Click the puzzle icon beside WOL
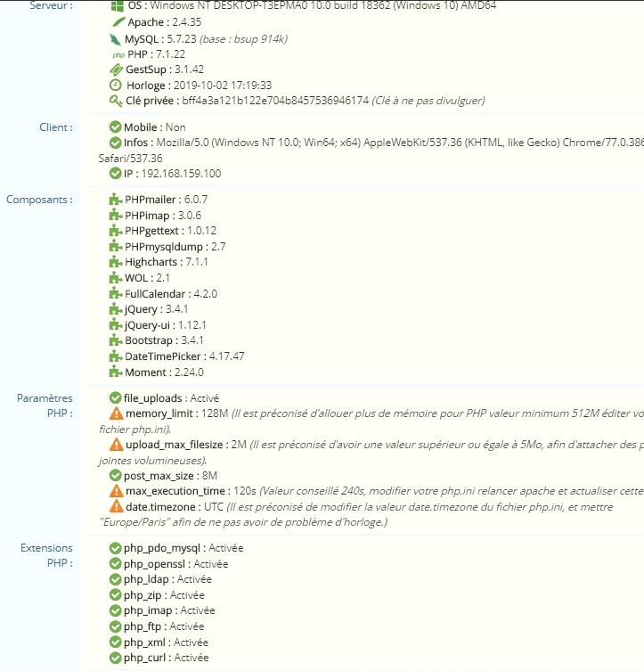This screenshot has width=644, height=671. 116,278
